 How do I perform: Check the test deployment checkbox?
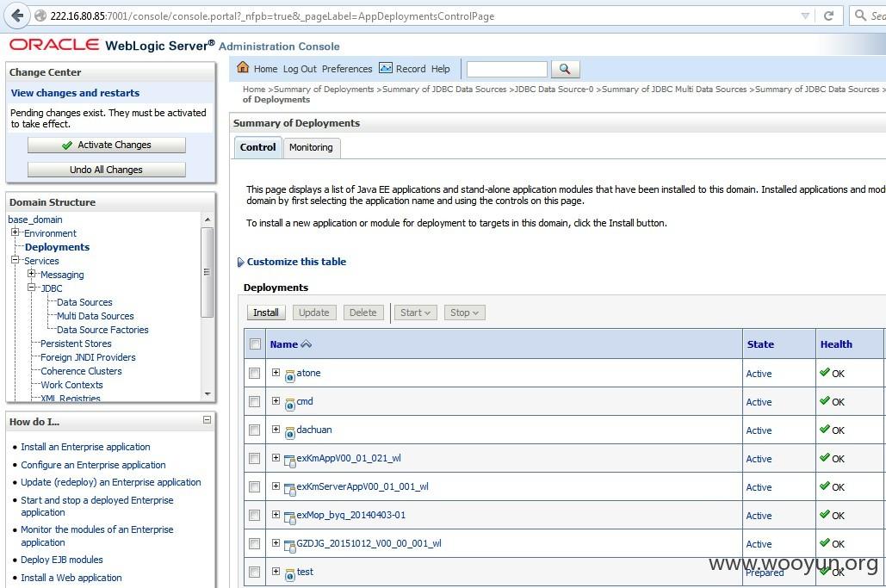pyautogui.click(x=255, y=572)
